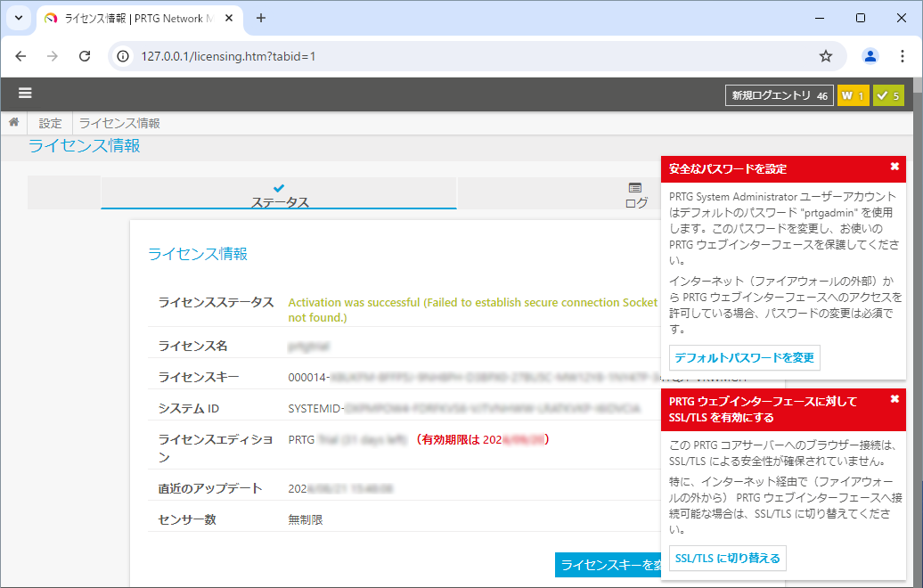Image resolution: width=923 pixels, height=588 pixels.
Task: Click the 無制限 sensor count value
Action: [x=305, y=519]
